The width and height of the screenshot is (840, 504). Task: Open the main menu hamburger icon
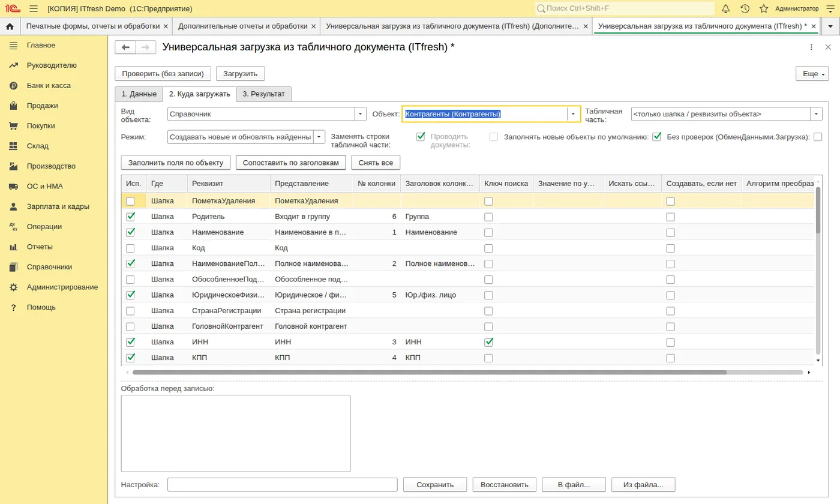click(34, 8)
